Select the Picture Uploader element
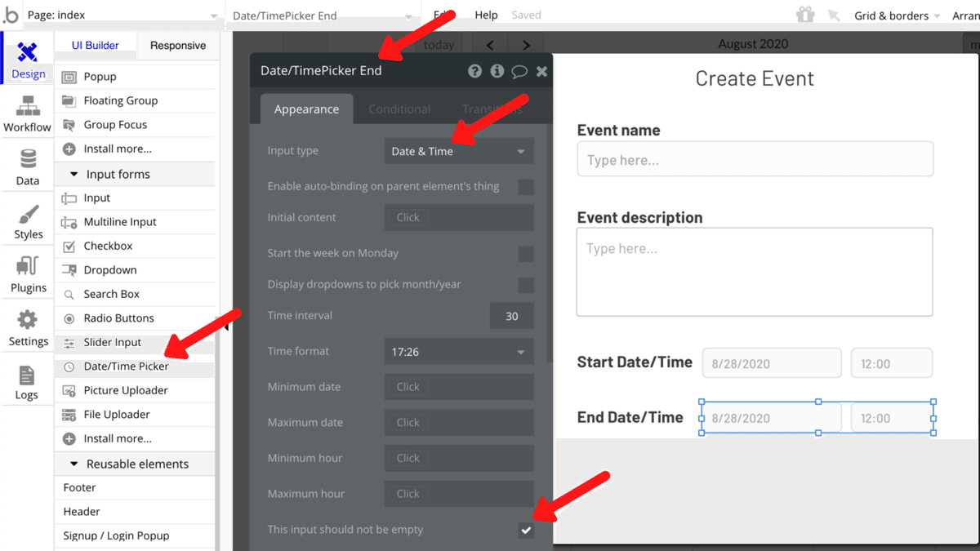This screenshot has width=980, height=551. [136, 390]
